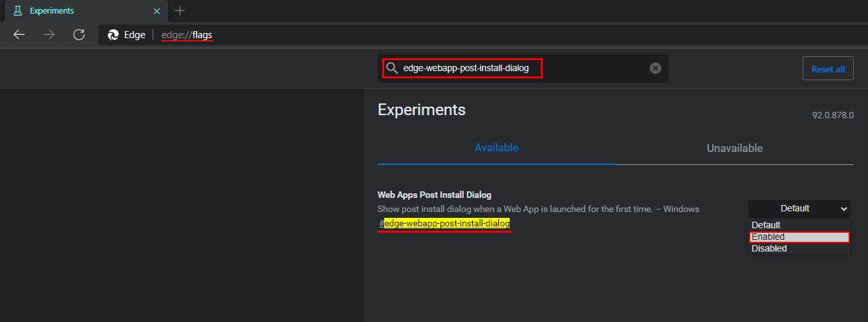Click the flag description about post install dialog
868x322 pixels.
[x=538, y=209]
